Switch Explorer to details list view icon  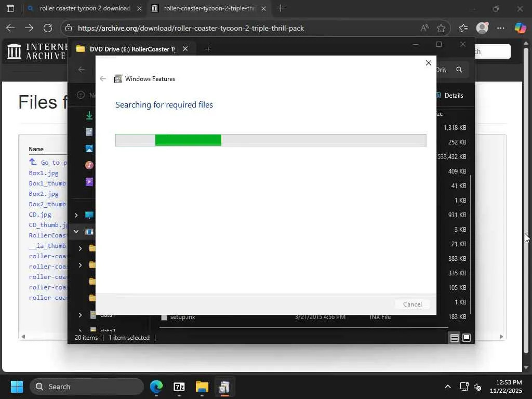454,338
